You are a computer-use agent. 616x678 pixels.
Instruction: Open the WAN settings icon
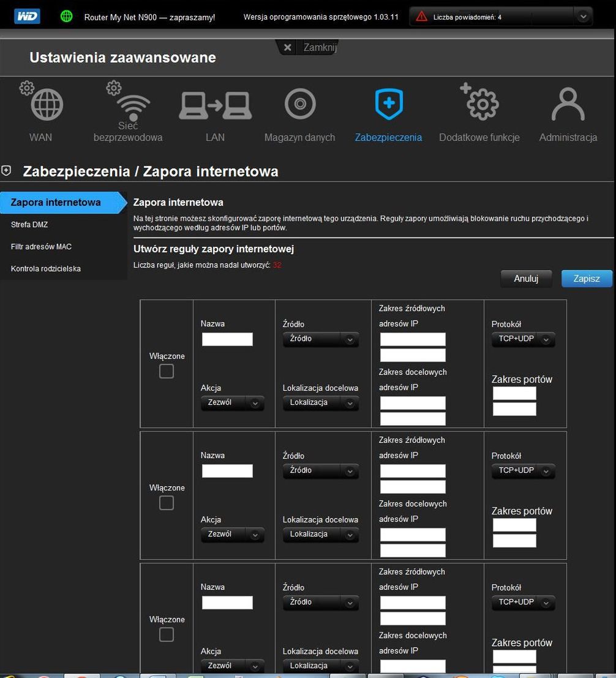[42, 101]
